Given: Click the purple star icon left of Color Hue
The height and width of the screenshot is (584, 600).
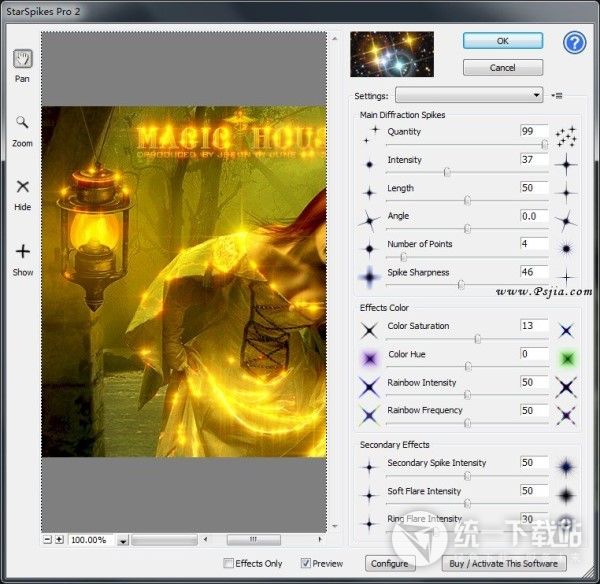Looking at the screenshot, I should [370, 359].
